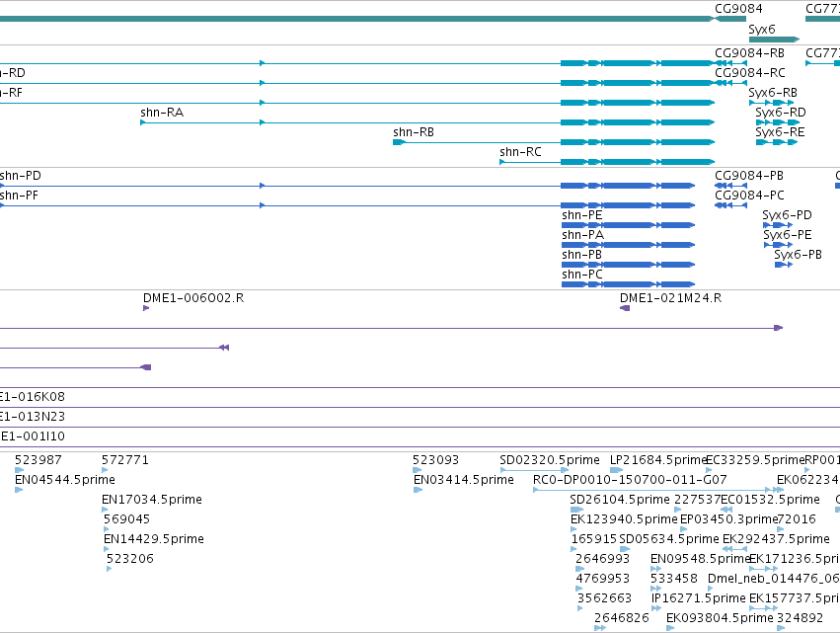Click the 3562663 EST label
This screenshot has width=840, height=633.
[604, 598]
